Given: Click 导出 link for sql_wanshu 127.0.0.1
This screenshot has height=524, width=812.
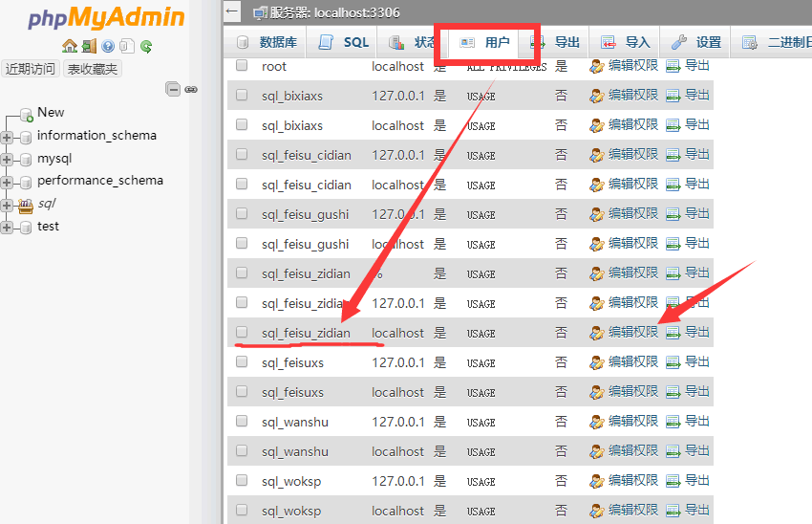Looking at the screenshot, I should pos(697,422).
